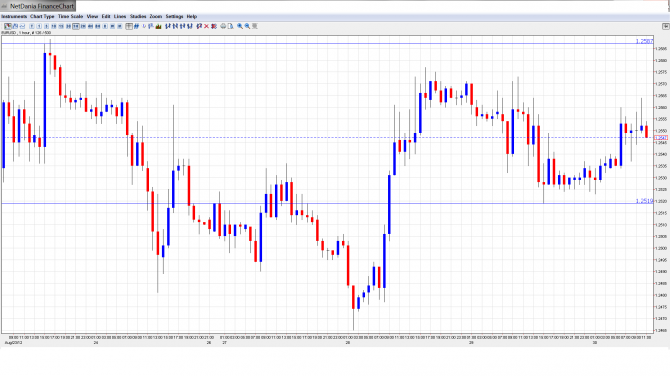Print the chart with printer icon
Viewport: 670px width, 376px height.
tap(223, 26)
